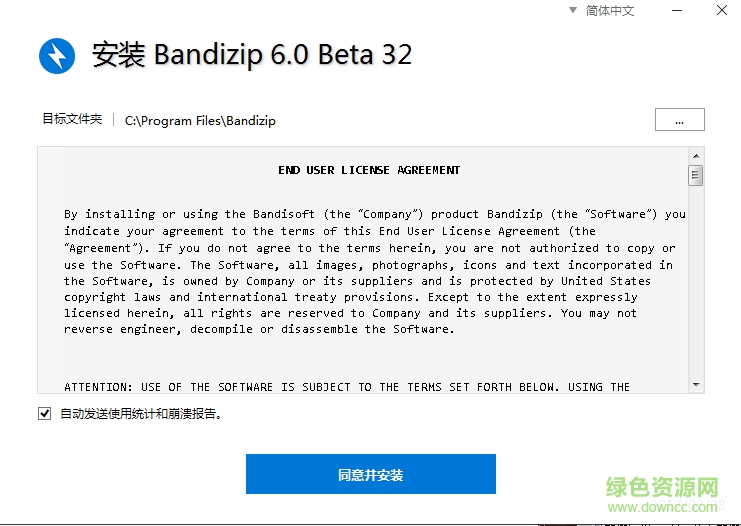Click the Bandizip lightning bolt logo

click(57, 55)
